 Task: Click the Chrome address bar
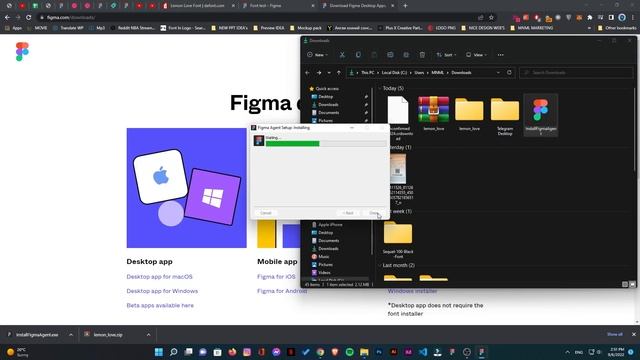pyautogui.click(x=261, y=18)
